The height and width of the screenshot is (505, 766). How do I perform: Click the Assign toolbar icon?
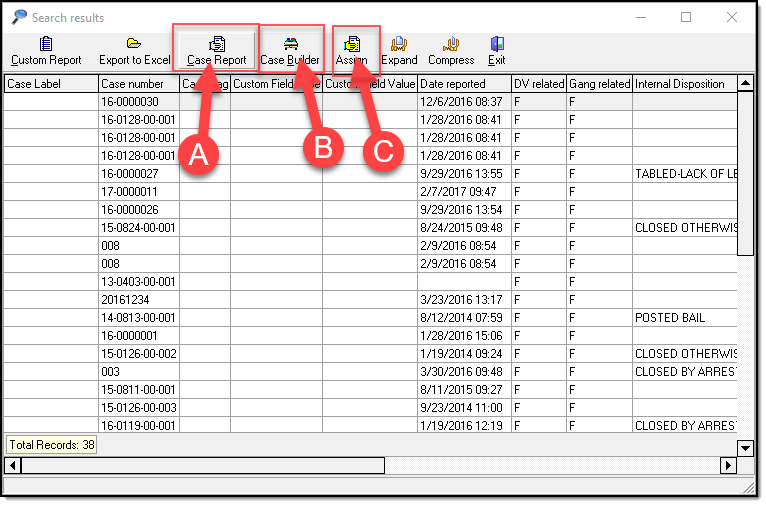[x=352, y=51]
